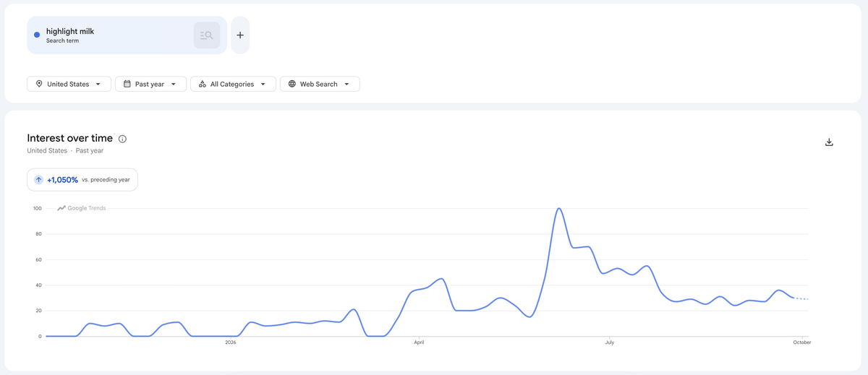This screenshot has width=868, height=375.
Task: Add a comparison term with plus button
Action: click(240, 35)
